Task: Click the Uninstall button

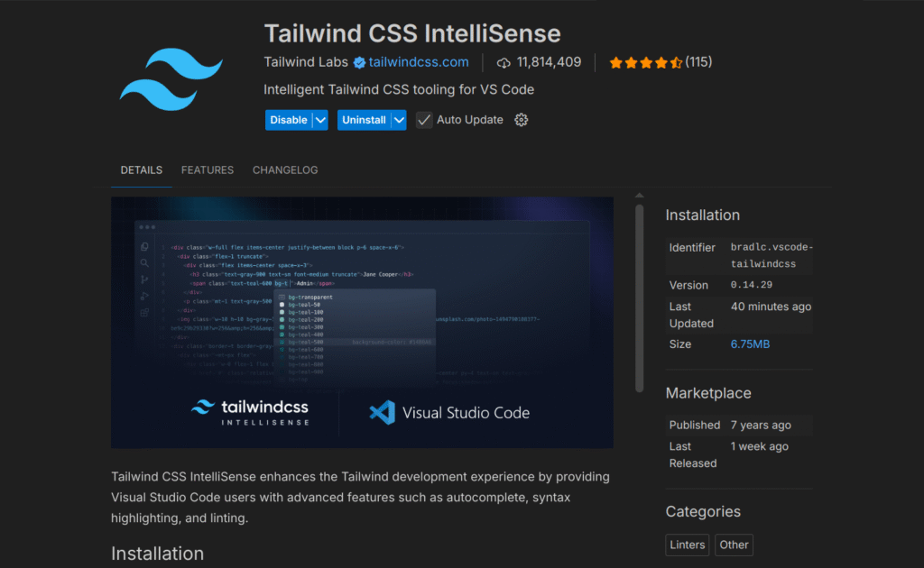Action: pos(364,120)
